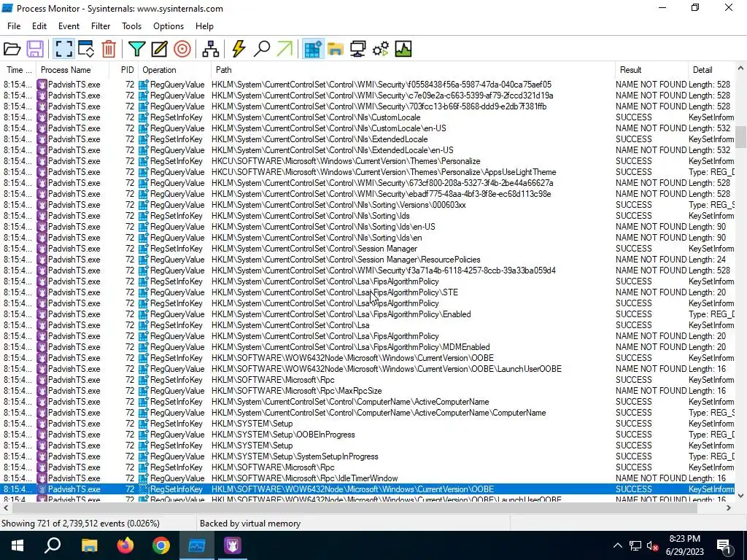Image resolution: width=747 pixels, height=560 pixels.
Task: Show the Process Tree icon
Action: [210, 49]
